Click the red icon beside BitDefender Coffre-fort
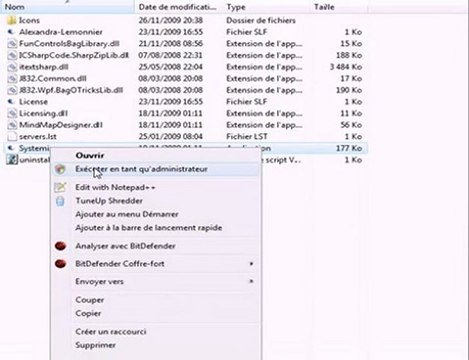Viewport: 469px width, 360px height. point(60,264)
